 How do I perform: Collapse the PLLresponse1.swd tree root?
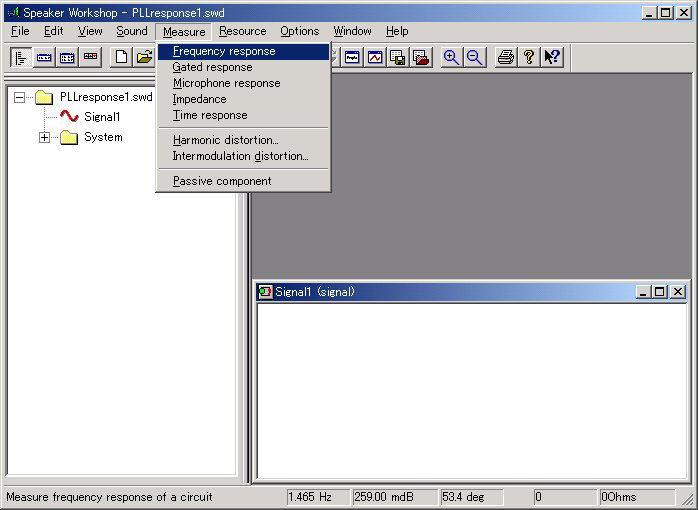tap(19, 98)
